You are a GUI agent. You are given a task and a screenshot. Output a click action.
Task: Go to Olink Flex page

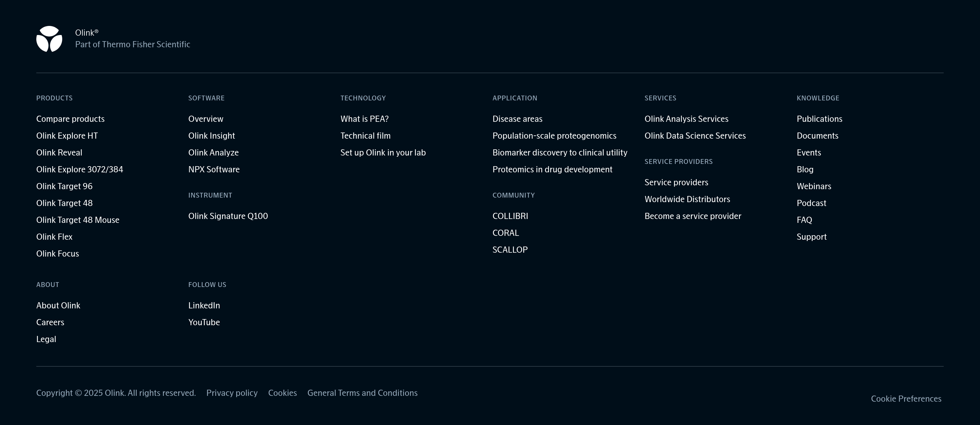click(54, 237)
